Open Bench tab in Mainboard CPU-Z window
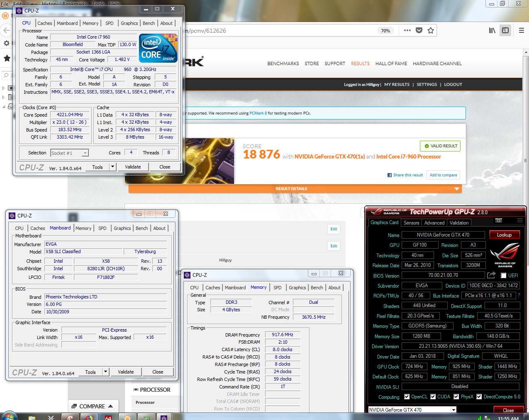Viewport: 529px width, 420px height. pos(142,228)
